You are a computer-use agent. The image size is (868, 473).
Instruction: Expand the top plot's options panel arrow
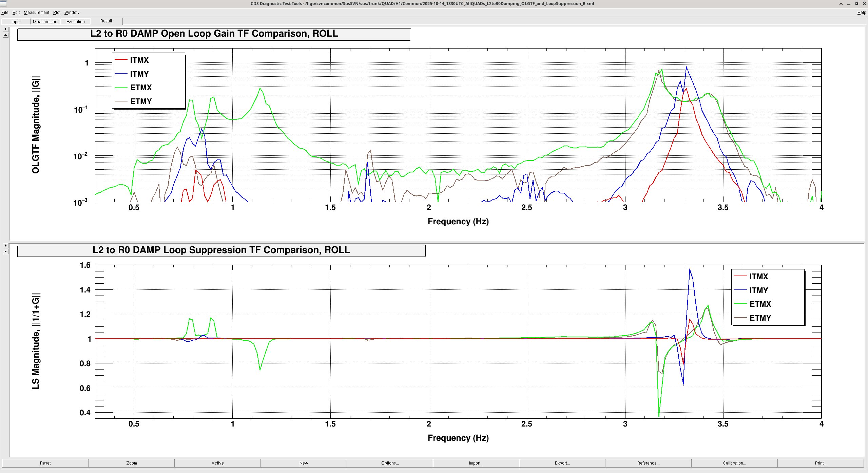tap(5, 29)
